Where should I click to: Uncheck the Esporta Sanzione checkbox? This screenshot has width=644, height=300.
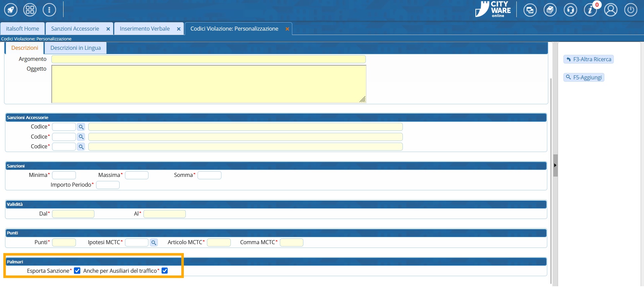(77, 271)
